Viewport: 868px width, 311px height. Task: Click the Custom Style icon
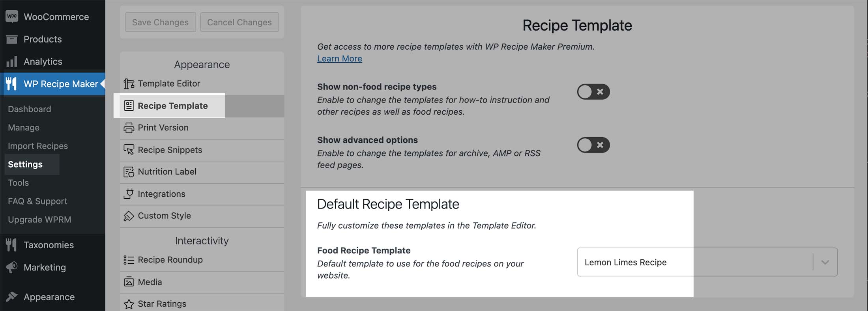tap(128, 216)
